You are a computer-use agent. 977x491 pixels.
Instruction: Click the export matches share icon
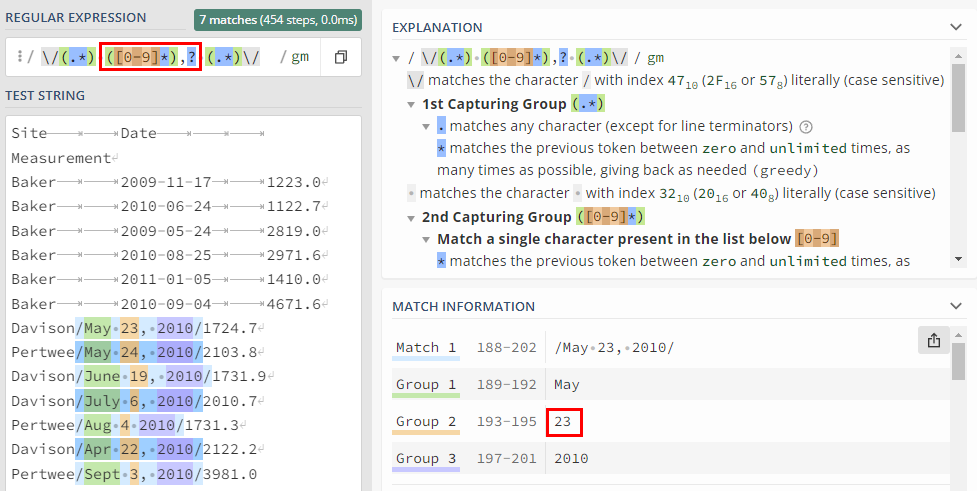tap(933, 340)
